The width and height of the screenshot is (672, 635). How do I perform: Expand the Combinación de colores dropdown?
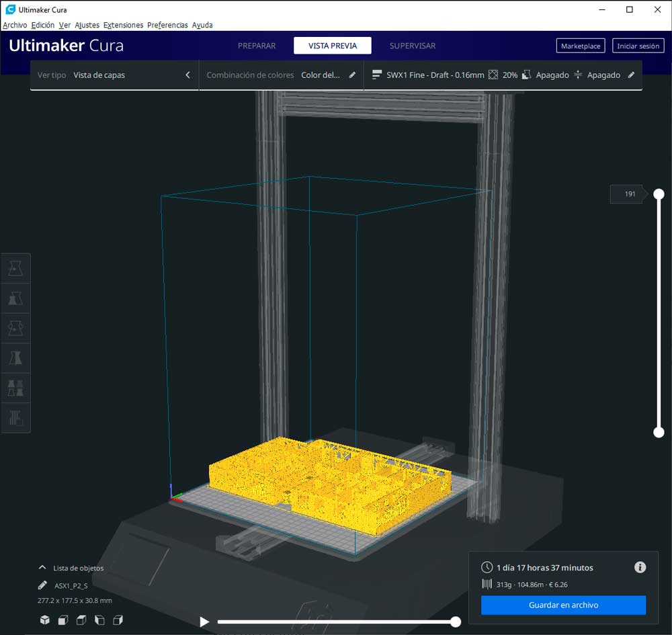click(x=281, y=75)
